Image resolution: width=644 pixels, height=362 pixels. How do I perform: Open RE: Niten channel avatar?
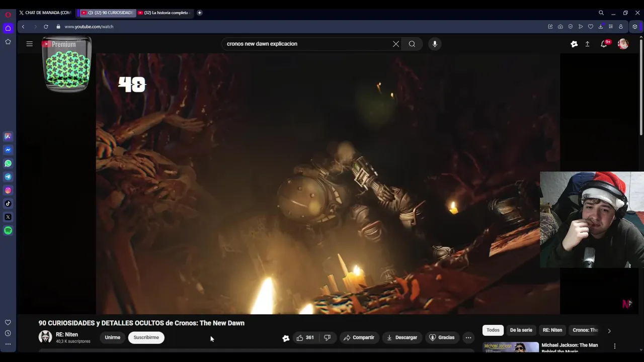(x=45, y=337)
